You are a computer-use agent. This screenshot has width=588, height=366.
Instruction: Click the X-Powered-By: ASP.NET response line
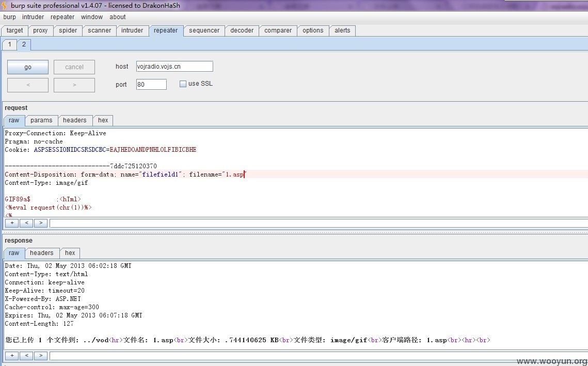pos(43,299)
